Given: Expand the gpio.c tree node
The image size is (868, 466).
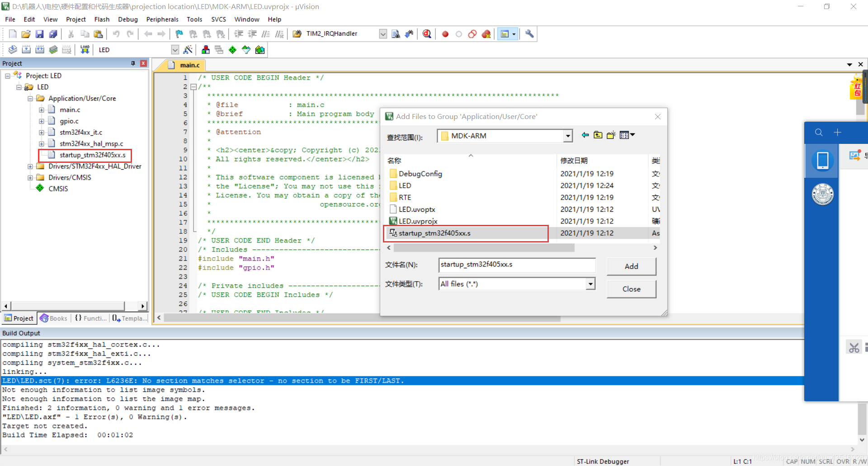Looking at the screenshot, I should click(x=41, y=121).
